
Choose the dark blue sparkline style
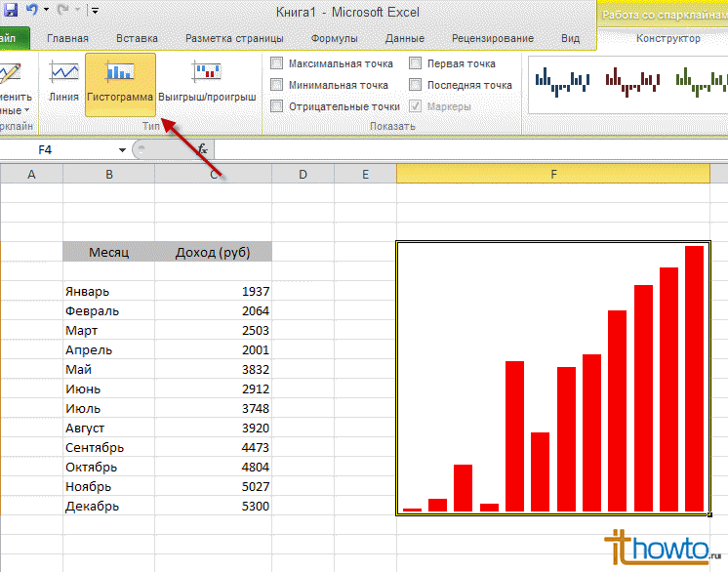[x=562, y=82]
